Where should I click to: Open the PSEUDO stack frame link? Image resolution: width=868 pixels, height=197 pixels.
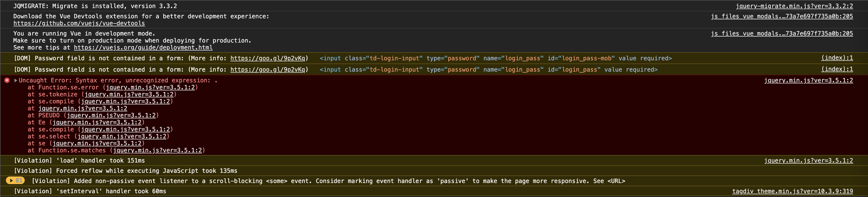pos(111,115)
